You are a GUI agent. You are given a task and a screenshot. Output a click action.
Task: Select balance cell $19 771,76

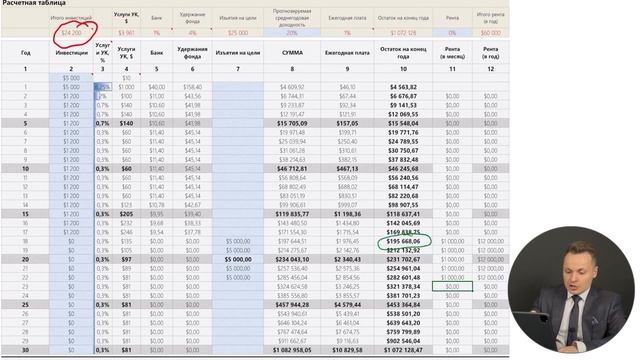click(x=403, y=132)
